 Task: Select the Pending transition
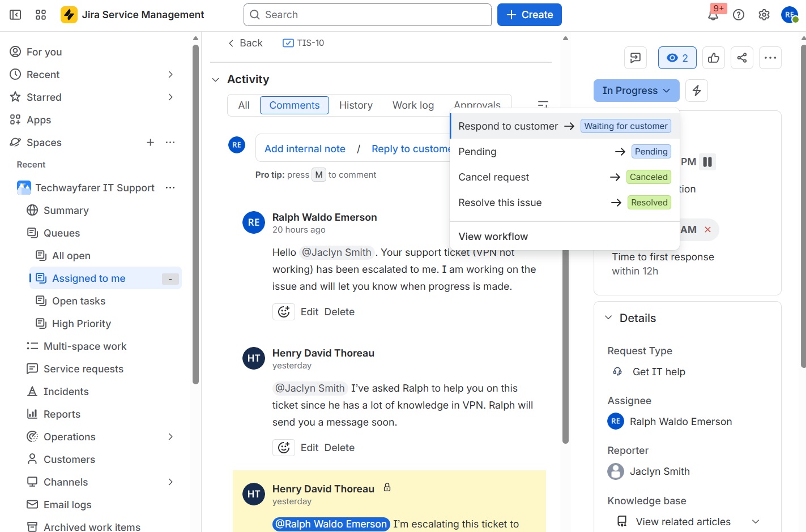pos(565,152)
